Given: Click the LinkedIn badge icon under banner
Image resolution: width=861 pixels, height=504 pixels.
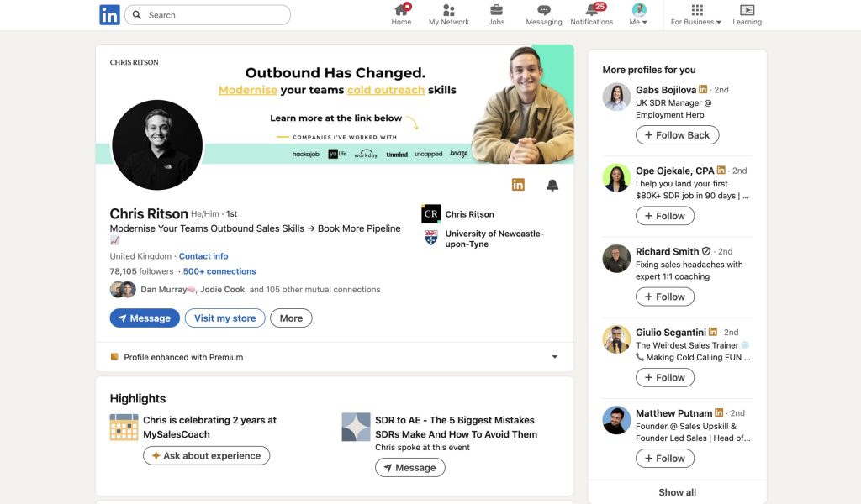Looking at the screenshot, I should 518,185.
